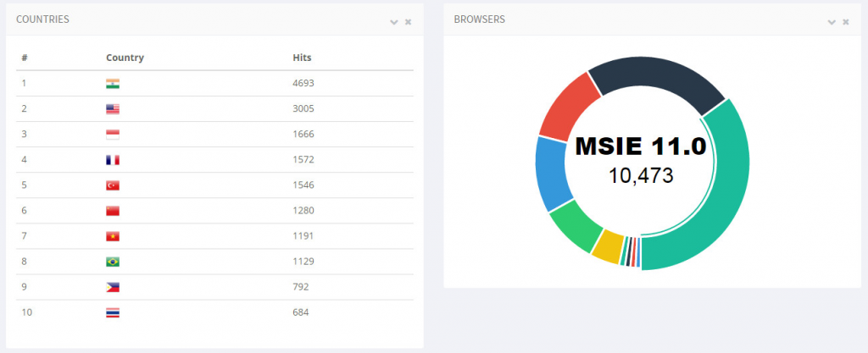Close the Browsers panel
This screenshot has width=868, height=353.
(846, 22)
